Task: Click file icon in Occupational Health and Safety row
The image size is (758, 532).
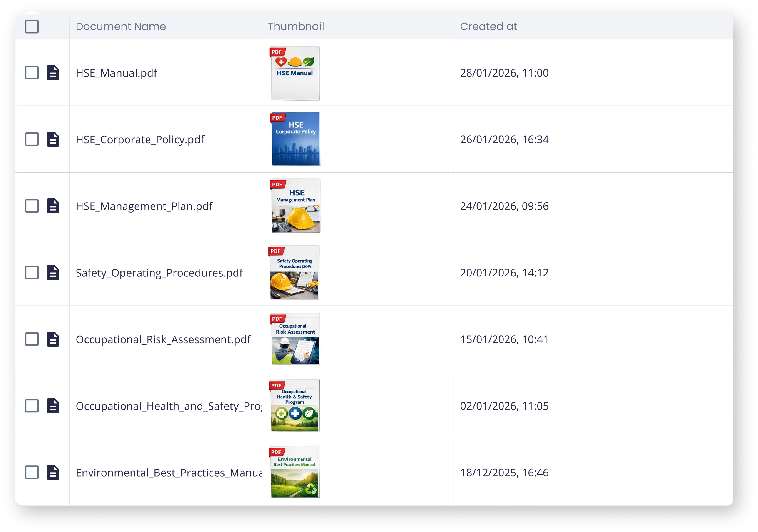Action: click(x=53, y=406)
